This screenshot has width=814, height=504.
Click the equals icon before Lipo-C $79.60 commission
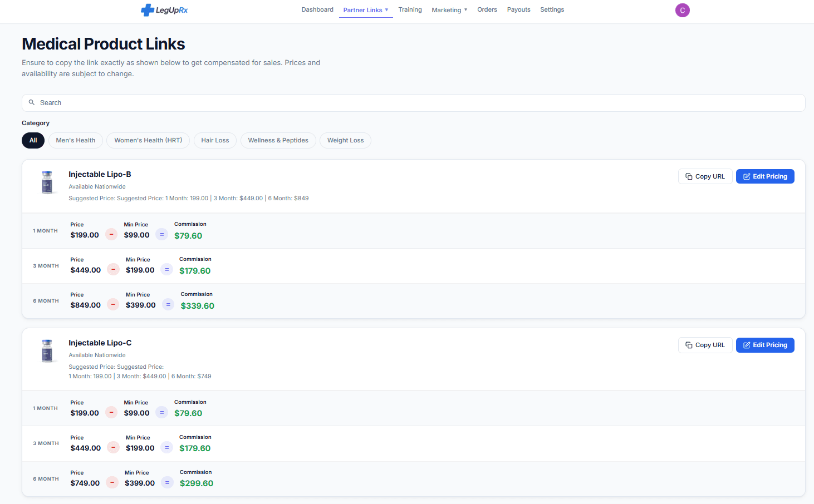161,412
